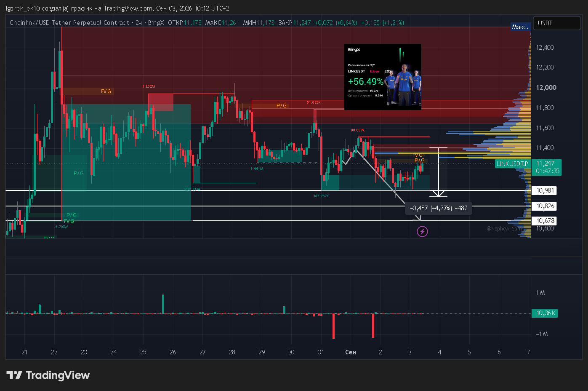The height and width of the screenshot is (391, 588).
Task: Click the Сен month label on time axis
Action: tap(351, 352)
